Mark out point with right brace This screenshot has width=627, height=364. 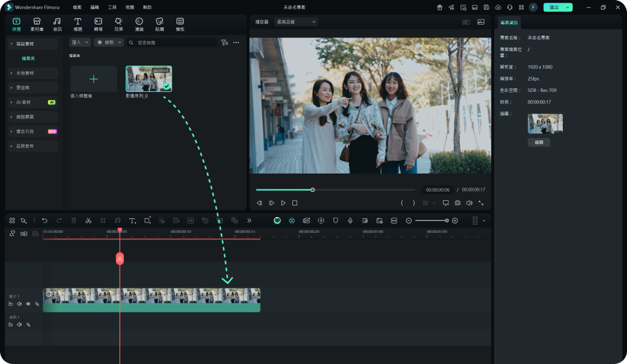click(x=414, y=203)
